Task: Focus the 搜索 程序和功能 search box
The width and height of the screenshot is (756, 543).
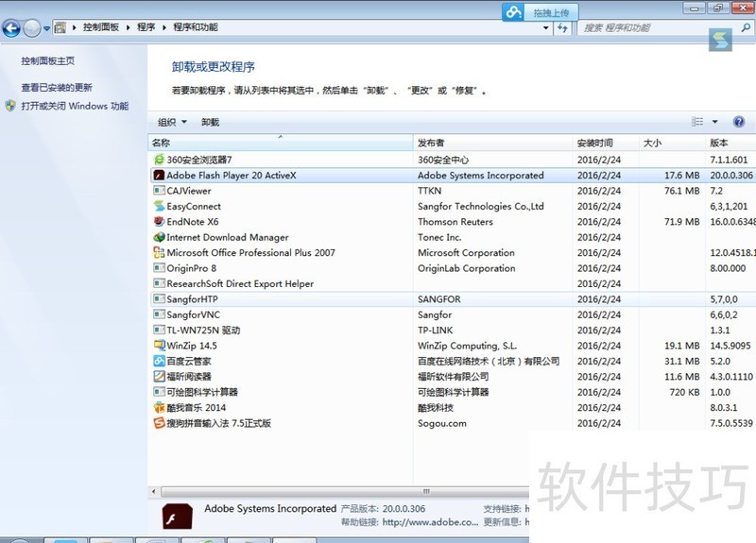Action: click(x=658, y=28)
